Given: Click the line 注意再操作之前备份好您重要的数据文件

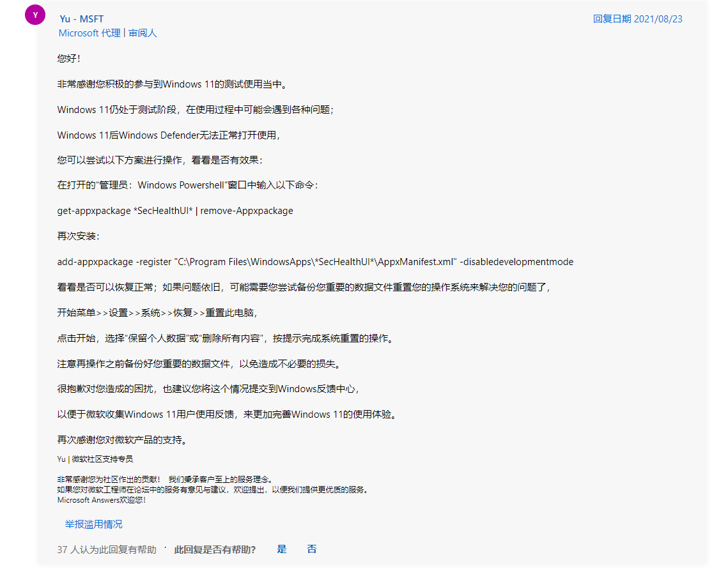Looking at the screenshot, I should pos(199,363).
